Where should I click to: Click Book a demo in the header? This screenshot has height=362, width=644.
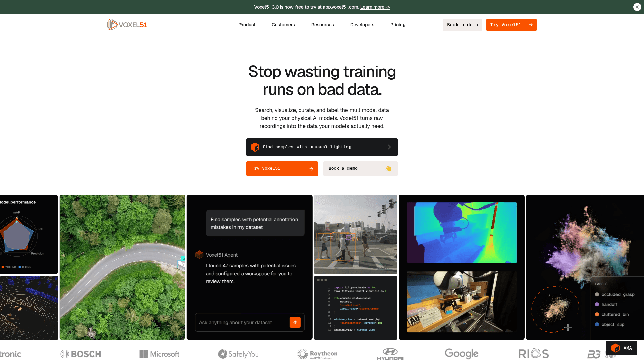pos(463,25)
